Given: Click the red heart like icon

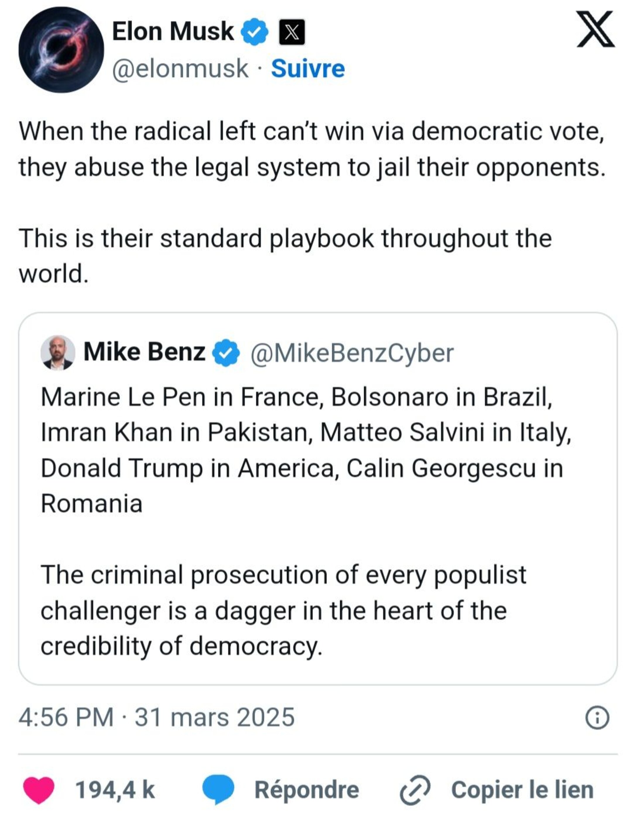Looking at the screenshot, I should tap(39, 789).
